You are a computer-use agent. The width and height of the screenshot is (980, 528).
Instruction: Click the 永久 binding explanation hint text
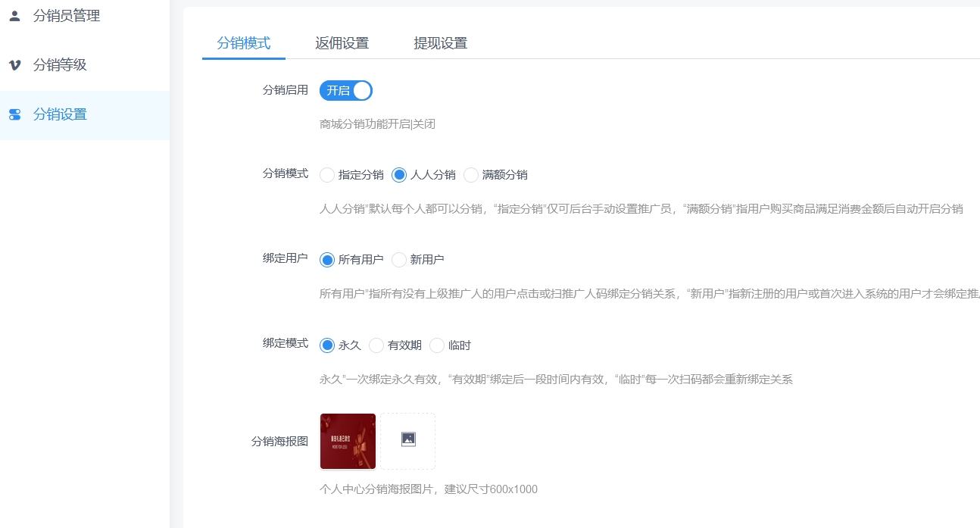[556, 379]
